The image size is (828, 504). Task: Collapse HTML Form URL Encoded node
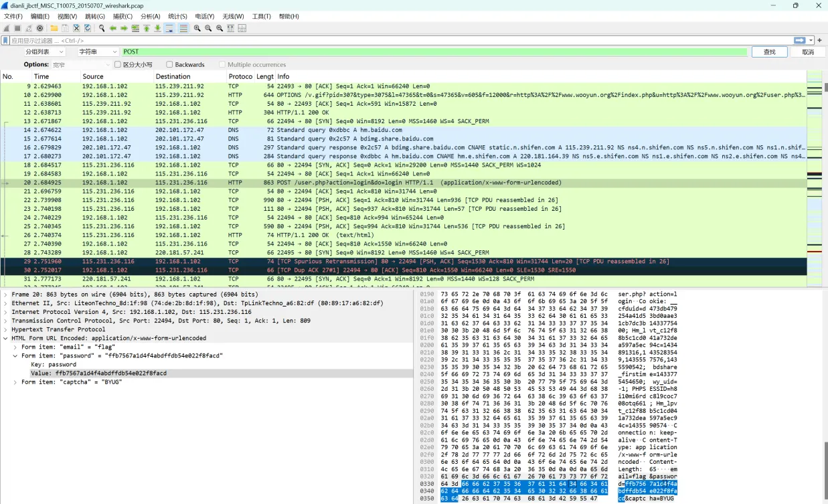click(x=5, y=338)
